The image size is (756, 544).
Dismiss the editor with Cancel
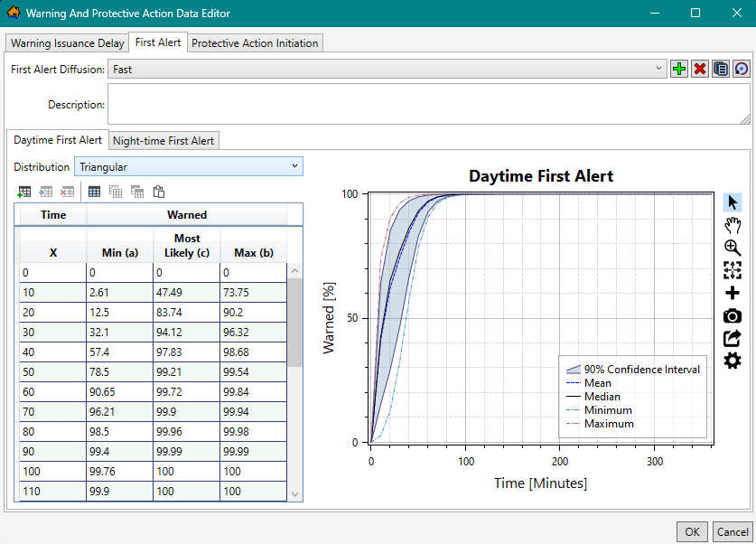click(x=733, y=532)
